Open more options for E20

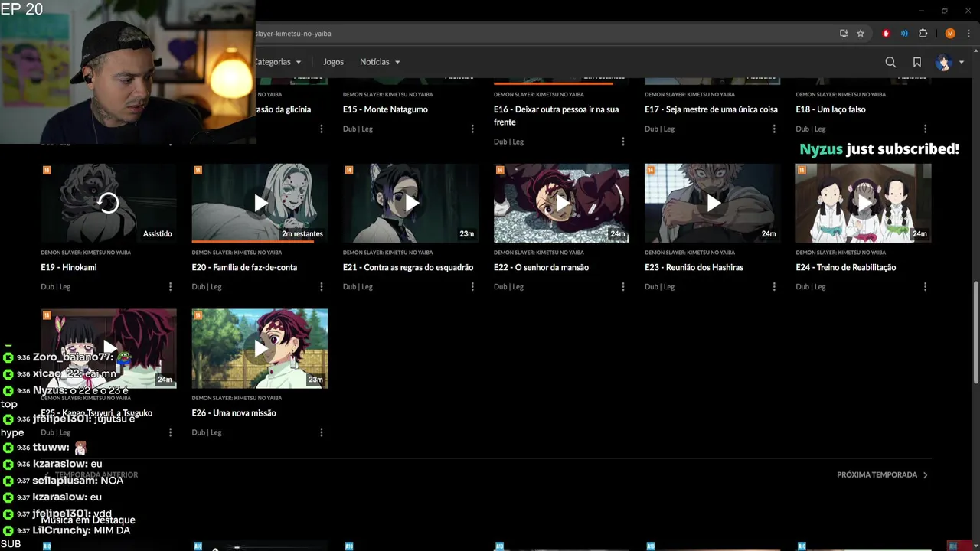pyautogui.click(x=321, y=287)
